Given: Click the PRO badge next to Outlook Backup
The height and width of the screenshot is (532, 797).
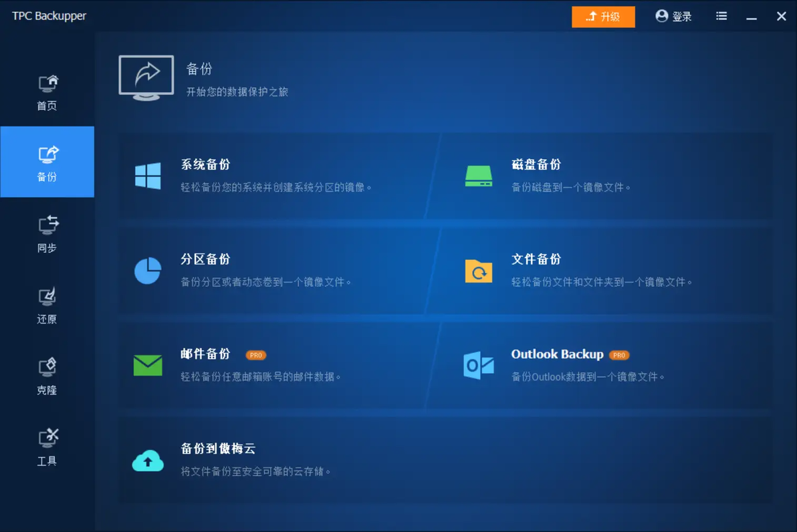Looking at the screenshot, I should [619, 355].
